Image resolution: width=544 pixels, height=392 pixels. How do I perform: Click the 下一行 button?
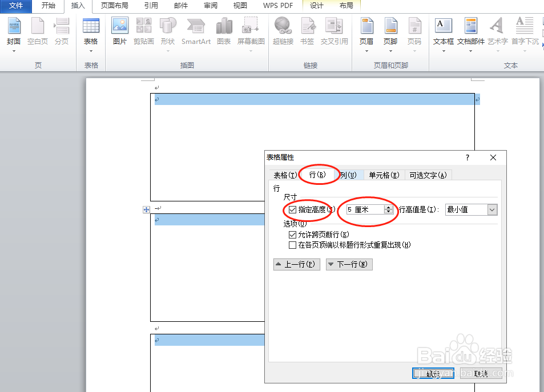pyautogui.click(x=349, y=264)
